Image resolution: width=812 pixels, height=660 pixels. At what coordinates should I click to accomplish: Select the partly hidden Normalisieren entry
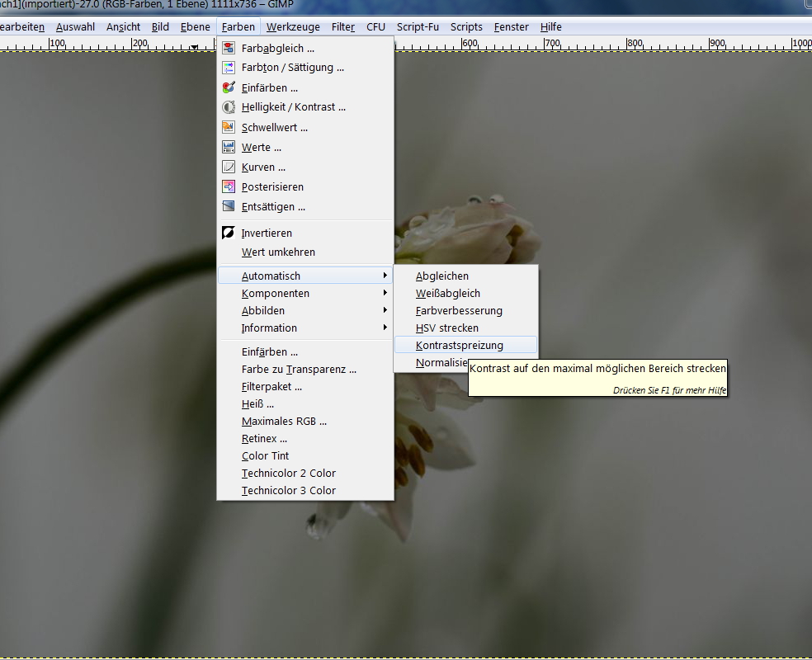pos(441,363)
